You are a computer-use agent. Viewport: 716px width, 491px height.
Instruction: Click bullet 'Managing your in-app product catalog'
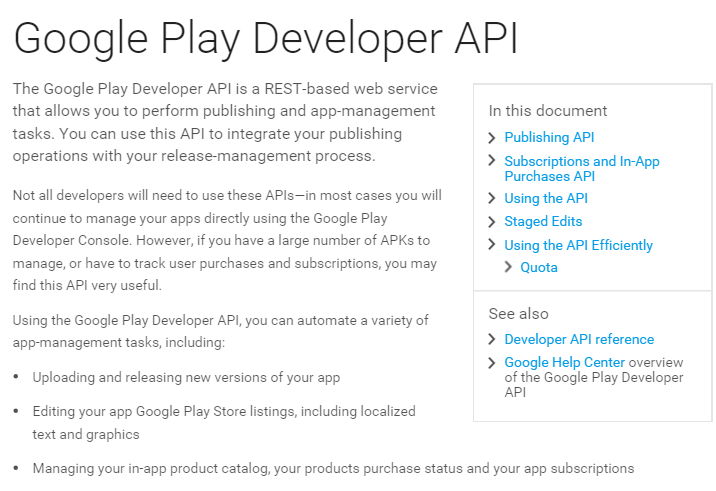click(333, 468)
